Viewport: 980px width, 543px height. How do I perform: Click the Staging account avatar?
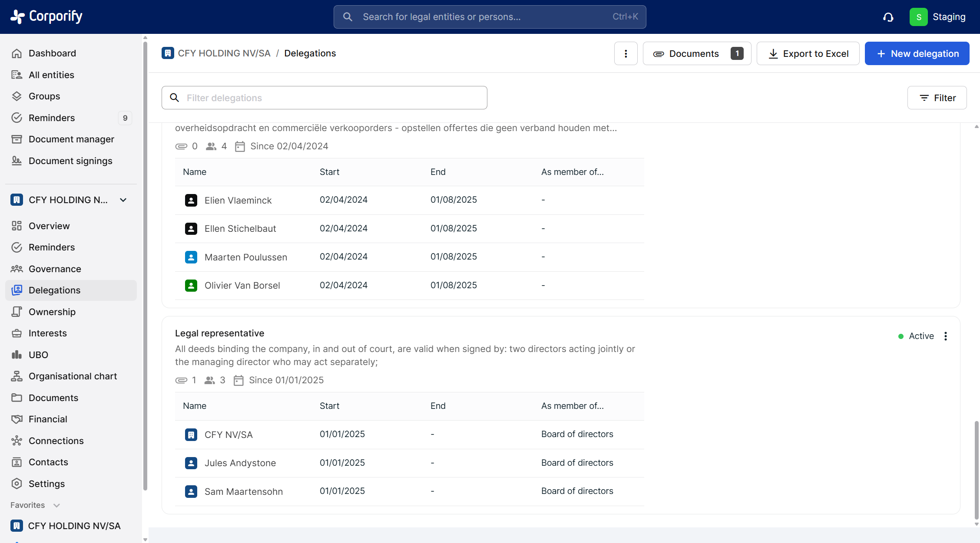(918, 17)
